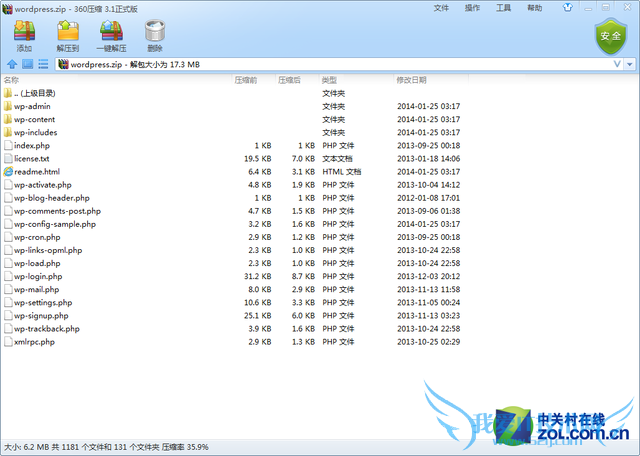Click the wp-admin folder icon

8,106
